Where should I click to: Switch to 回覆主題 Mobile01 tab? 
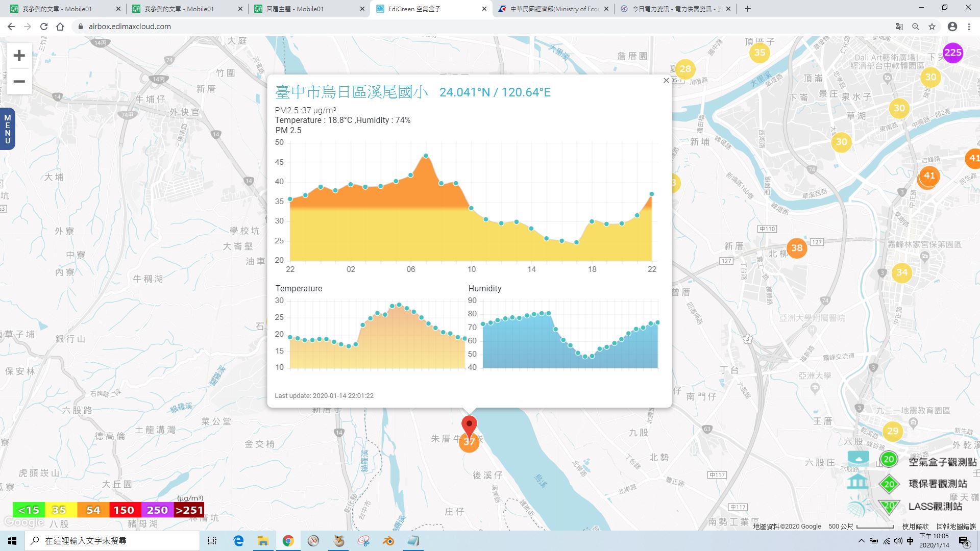click(310, 9)
